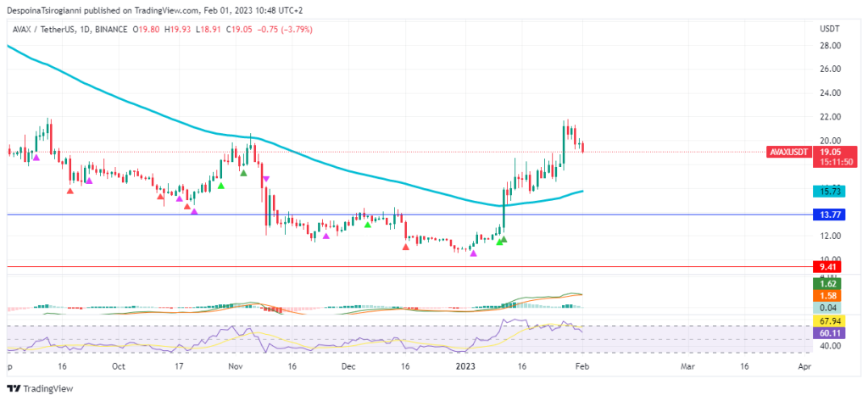This screenshot has width=868, height=401.
Task: Click the orange 1.58 signal value tag
Action: click(826, 296)
